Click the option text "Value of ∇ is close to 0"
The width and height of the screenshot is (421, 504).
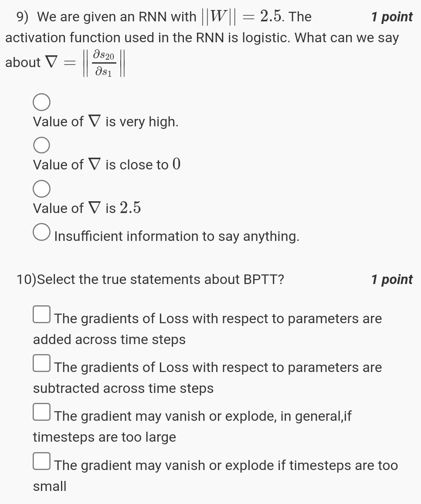107,165
